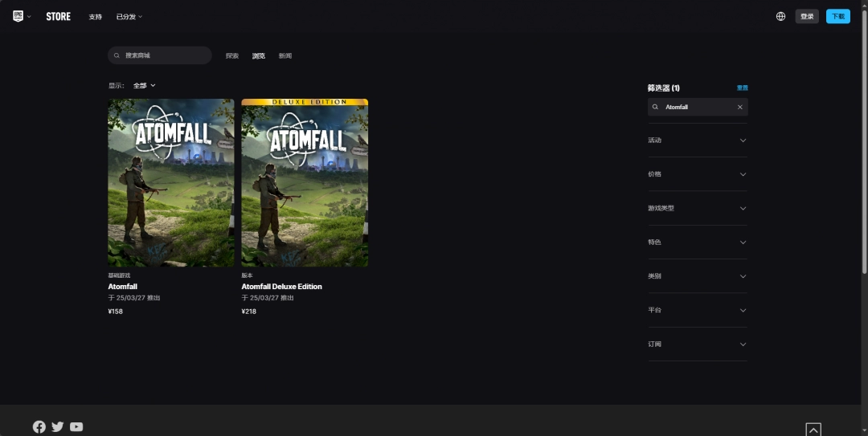868x436 pixels.
Task: Open the globe language selector
Action: (x=780, y=17)
